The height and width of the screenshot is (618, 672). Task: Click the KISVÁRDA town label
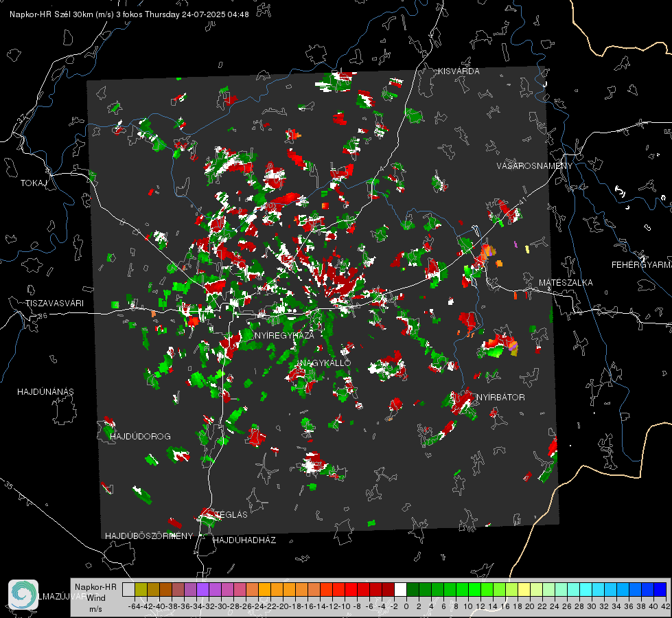459,71
